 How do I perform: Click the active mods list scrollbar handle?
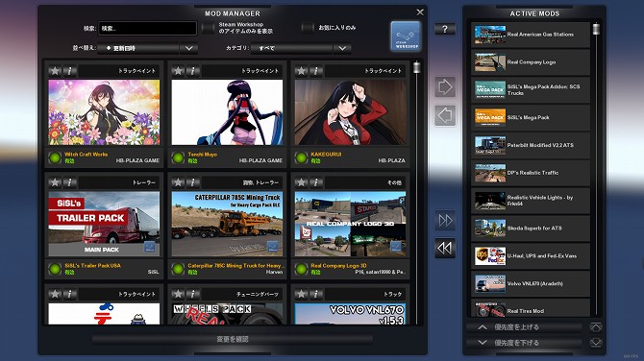[x=596, y=29]
